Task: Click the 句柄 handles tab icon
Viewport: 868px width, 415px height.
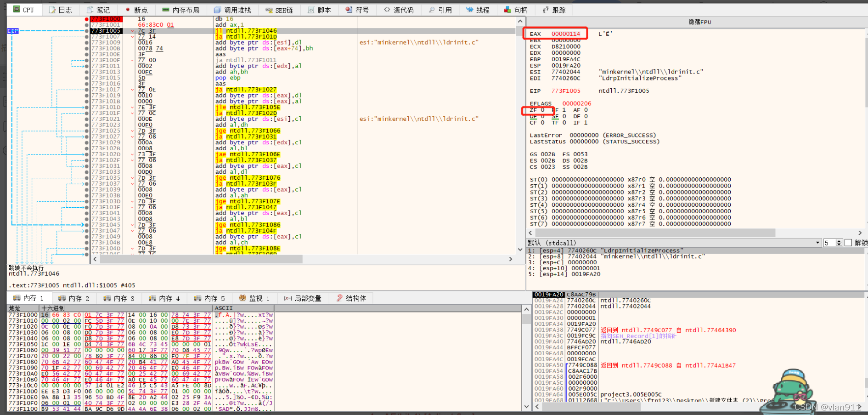Action: click(x=507, y=10)
